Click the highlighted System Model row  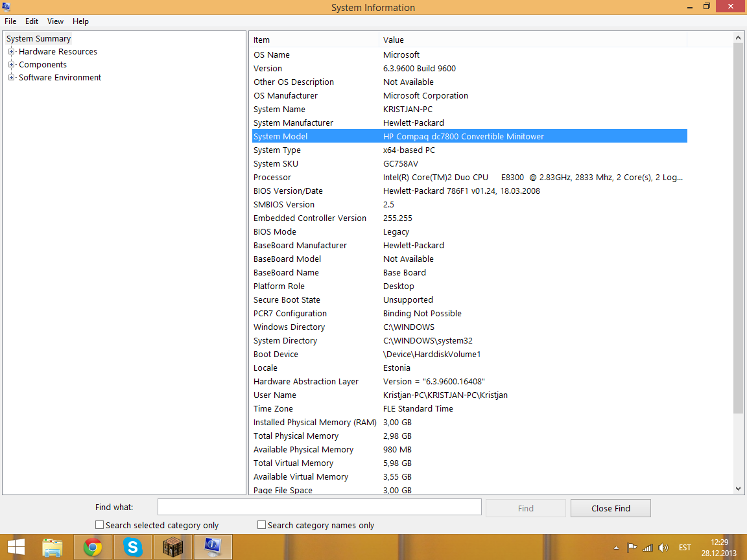[x=469, y=136]
